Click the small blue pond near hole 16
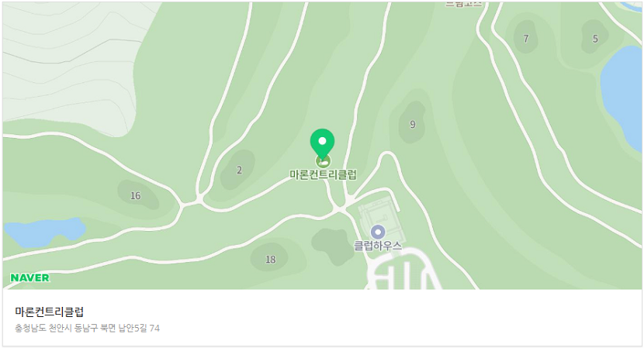The image size is (644, 348). pos(43,233)
